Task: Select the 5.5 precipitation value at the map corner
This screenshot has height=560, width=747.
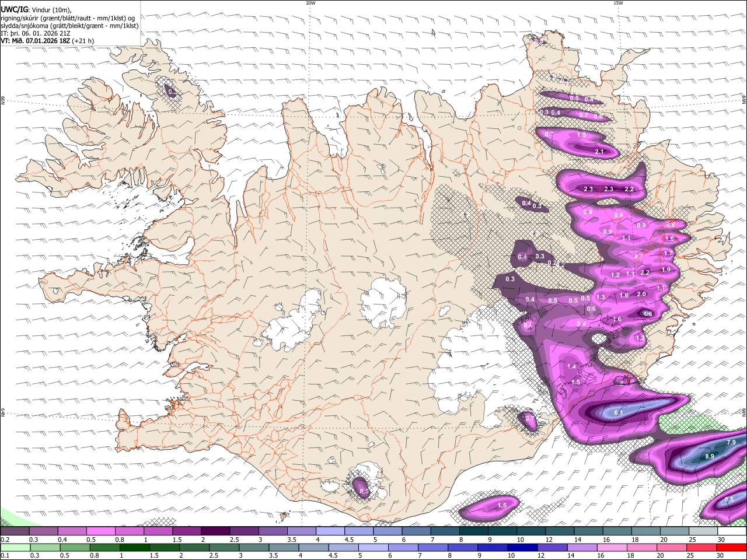Action: point(729,501)
